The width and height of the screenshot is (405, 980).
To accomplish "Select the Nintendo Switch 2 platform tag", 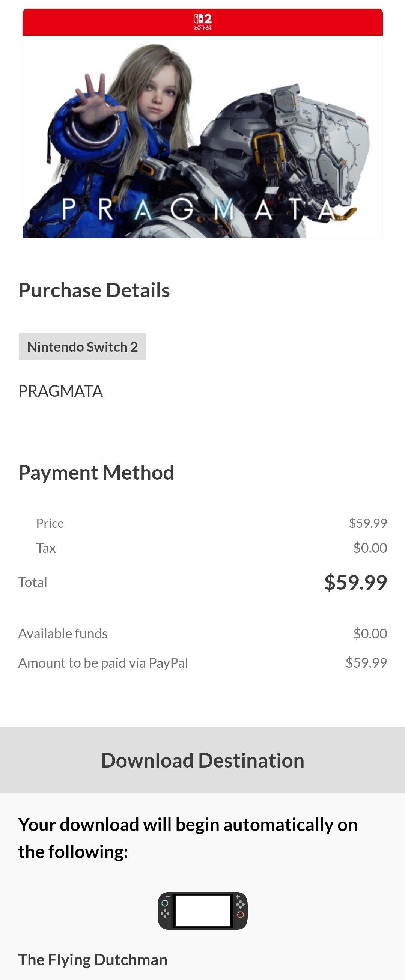I will (x=83, y=346).
